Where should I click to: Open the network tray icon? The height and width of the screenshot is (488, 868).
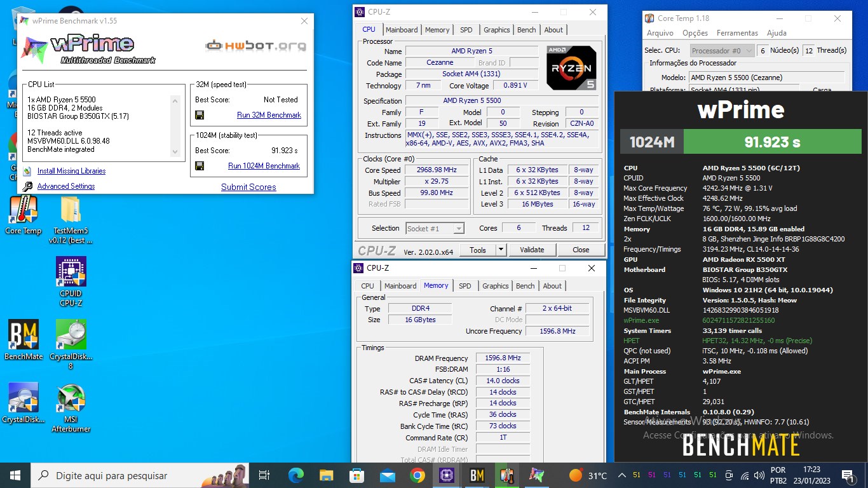pos(745,475)
